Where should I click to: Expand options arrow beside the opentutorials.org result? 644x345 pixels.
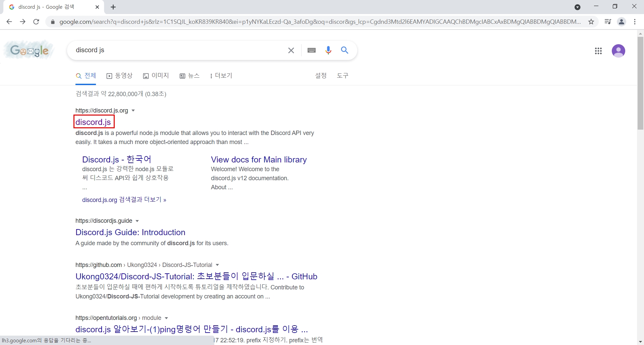click(166, 318)
